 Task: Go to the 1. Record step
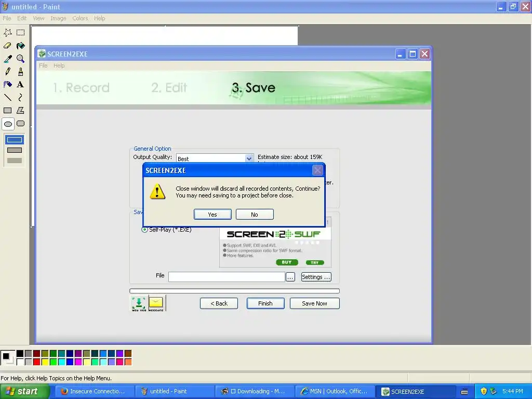[81, 87]
